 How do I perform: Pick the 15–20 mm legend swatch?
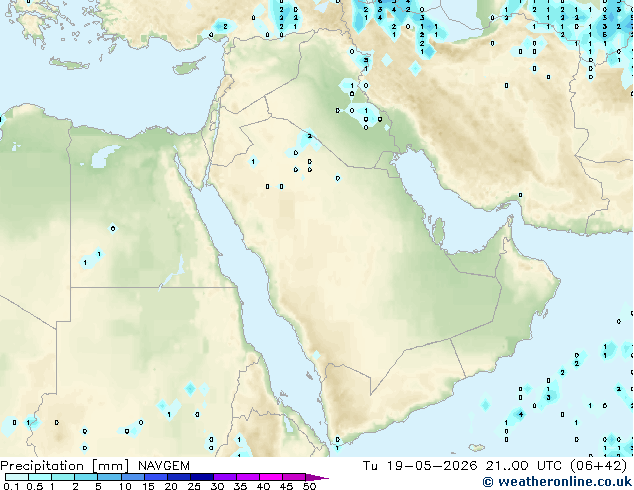tap(155, 477)
